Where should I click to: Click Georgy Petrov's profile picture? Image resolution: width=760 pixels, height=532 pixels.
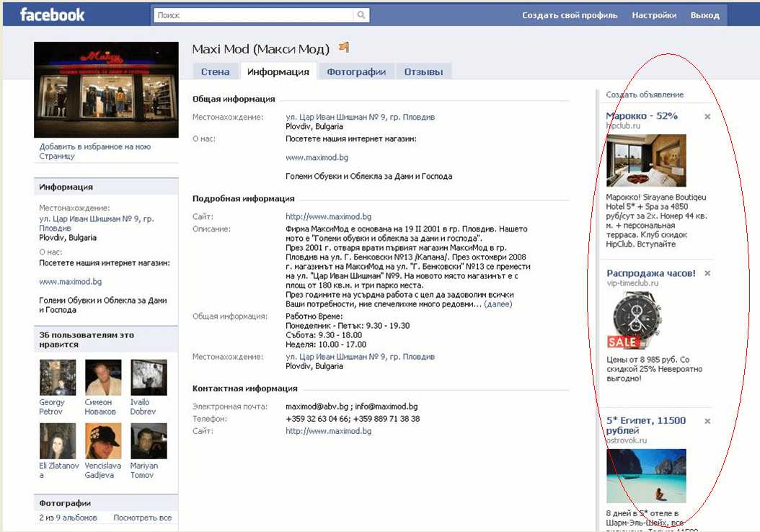point(58,378)
